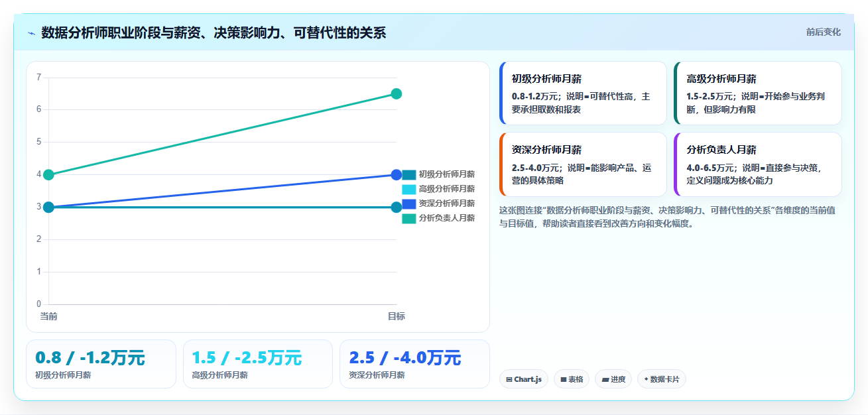
Task: Toggle 高级分析师月薪 legend color box
Action: point(409,189)
